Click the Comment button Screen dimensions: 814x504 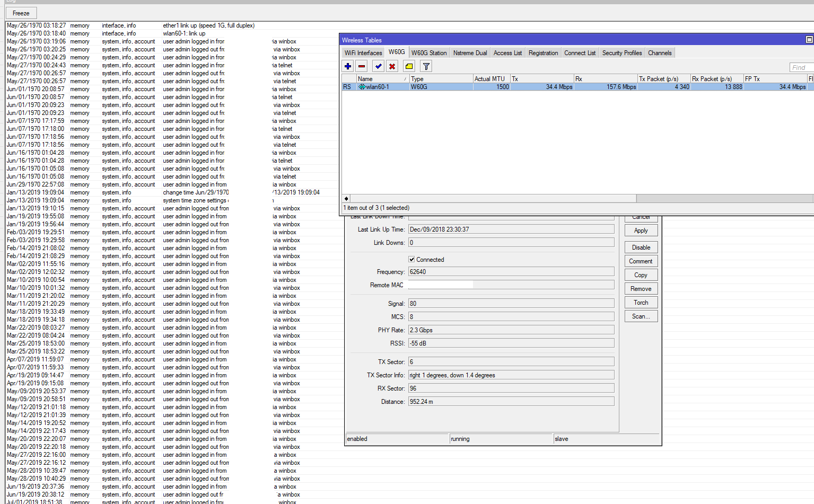pos(641,261)
